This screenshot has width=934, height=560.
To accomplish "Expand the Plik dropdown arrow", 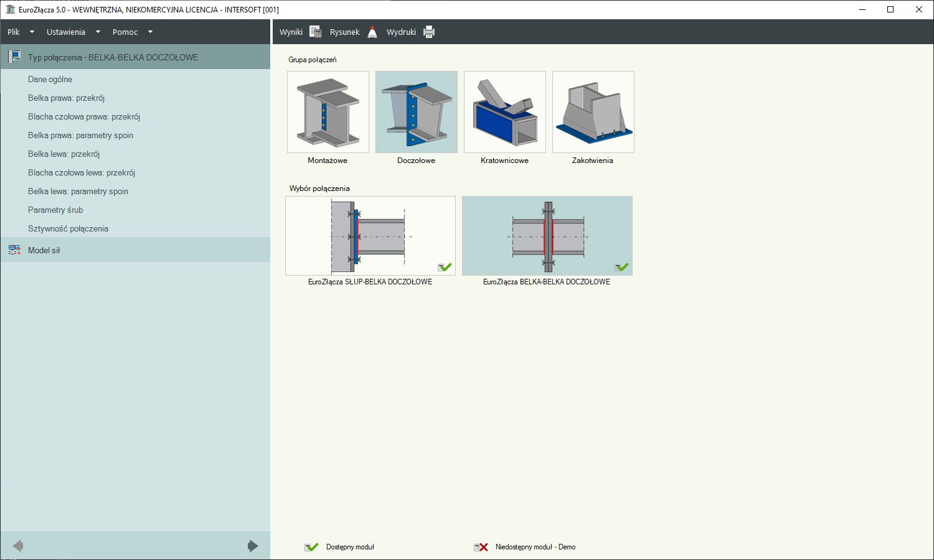I will (x=32, y=32).
